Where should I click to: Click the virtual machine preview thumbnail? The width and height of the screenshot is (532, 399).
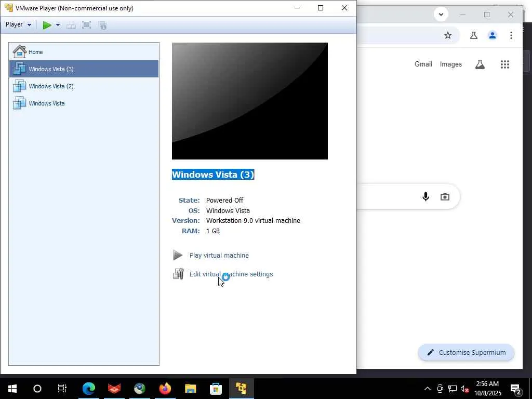pyautogui.click(x=250, y=101)
